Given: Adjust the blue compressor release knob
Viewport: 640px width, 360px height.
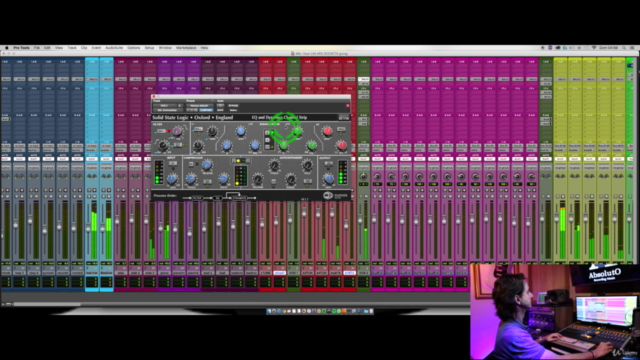Looking at the screenshot, I should tap(207, 164).
